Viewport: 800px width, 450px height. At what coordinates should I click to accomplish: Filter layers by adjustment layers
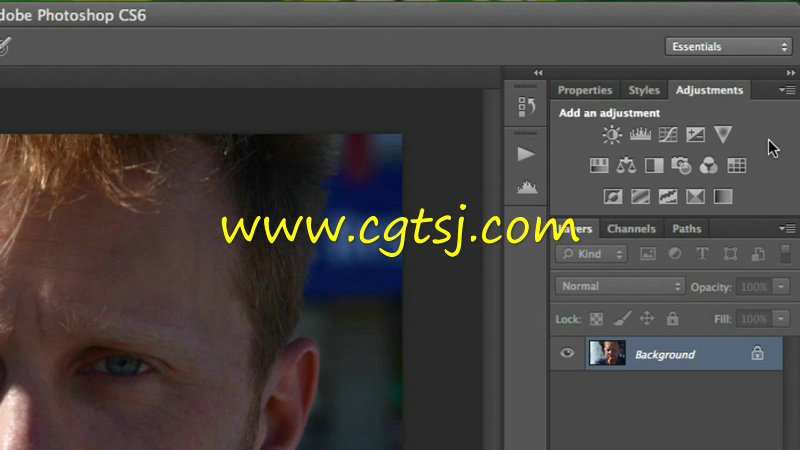[675, 254]
